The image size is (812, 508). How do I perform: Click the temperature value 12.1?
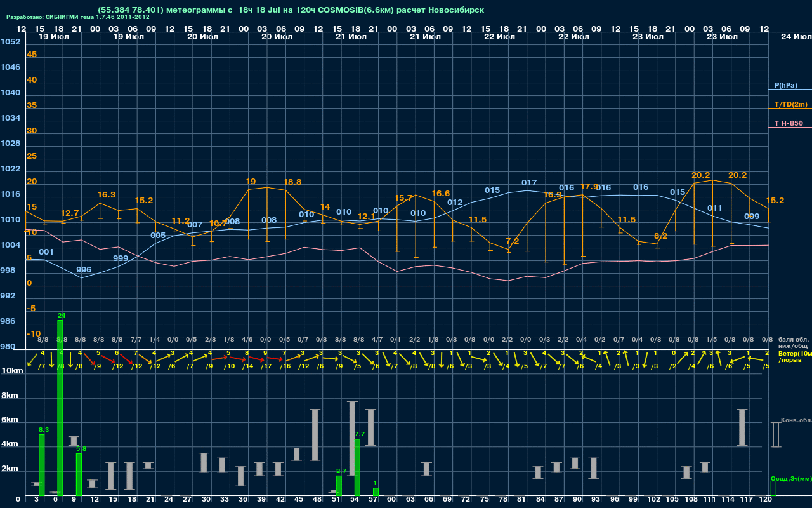tap(367, 217)
